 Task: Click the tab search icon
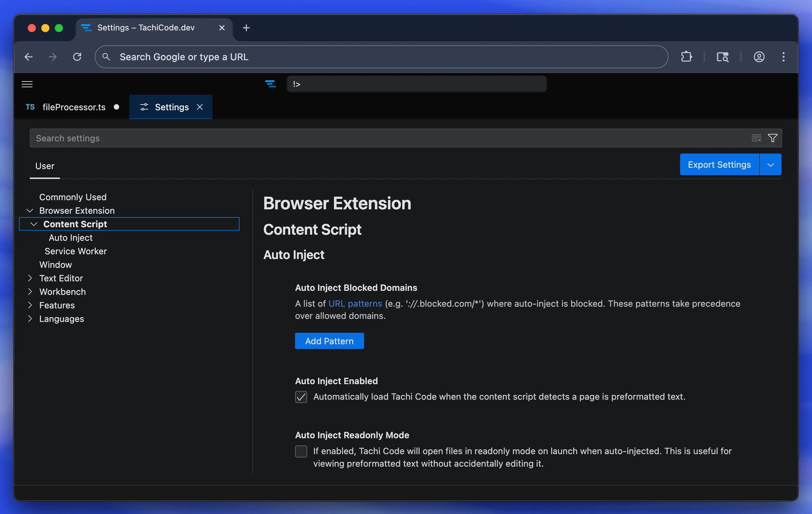[x=722, y=57]
